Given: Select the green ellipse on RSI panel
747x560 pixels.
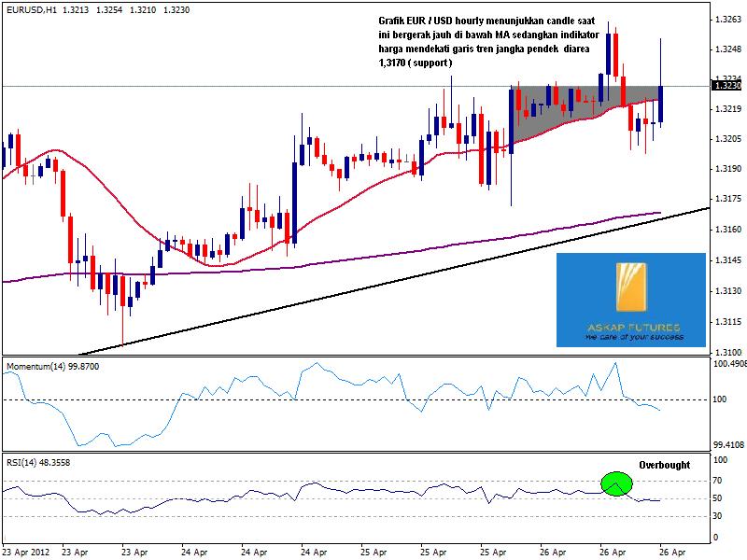Looking at the screenshot, I should click(x=616, y=483).
